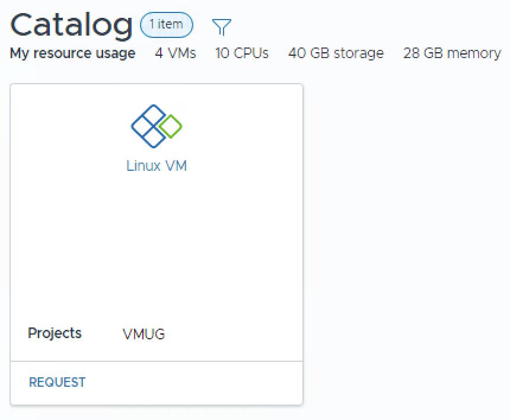The width and height of the screenshot is (510, 420).
Task: Click the green diamond in Linux VM logo
Action: click(x=171, y=126)
